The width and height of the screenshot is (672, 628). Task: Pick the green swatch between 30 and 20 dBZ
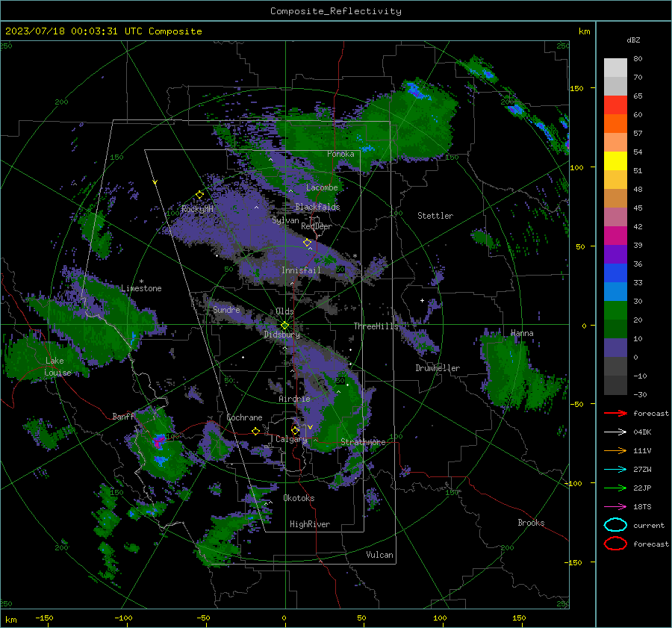(615, 311)
